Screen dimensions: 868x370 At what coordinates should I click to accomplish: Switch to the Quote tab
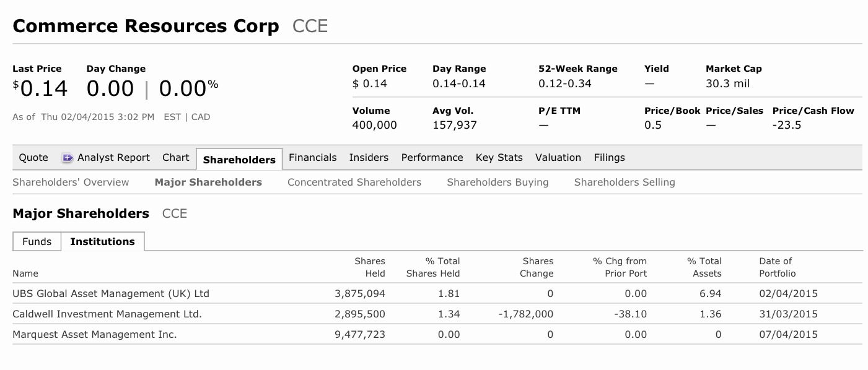(x=33, y=157)
